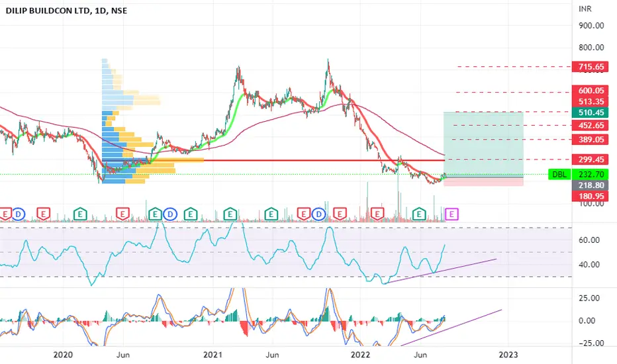This screenshot has width=617, height=364.
Task: Click the green E marker left of the middle D marker
Action: [x=155, y=214]
